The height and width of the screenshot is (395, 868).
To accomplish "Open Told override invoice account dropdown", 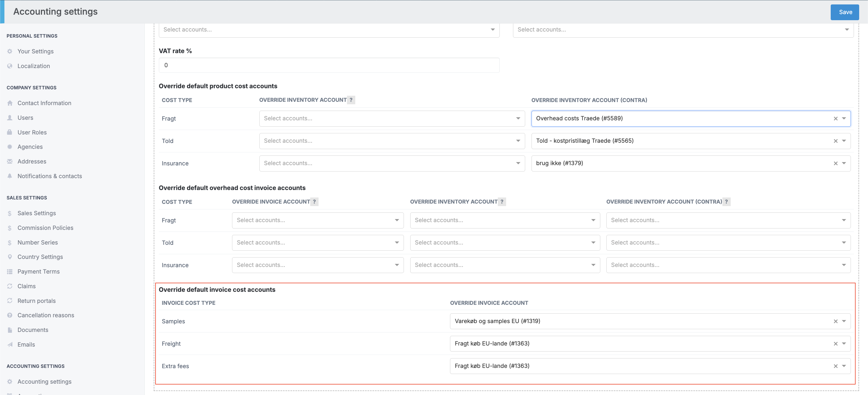I will pos(397,243).
